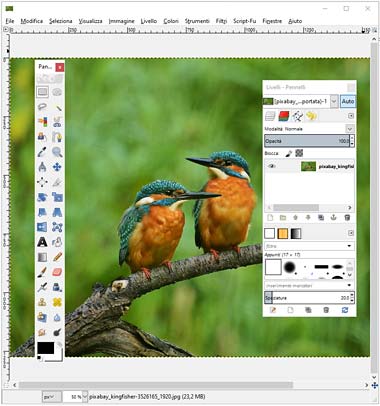The width and height of the screenshot is (380, 406).
Task: Switch to the Patterns tab in brushes dock
Action: [x=283, y=234]
